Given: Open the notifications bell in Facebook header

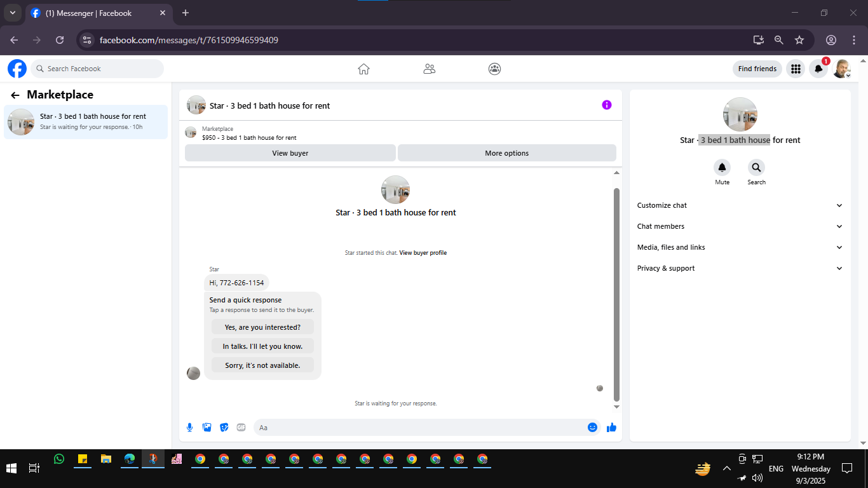Looking at the screenshot, I should (x=818, y=69).
